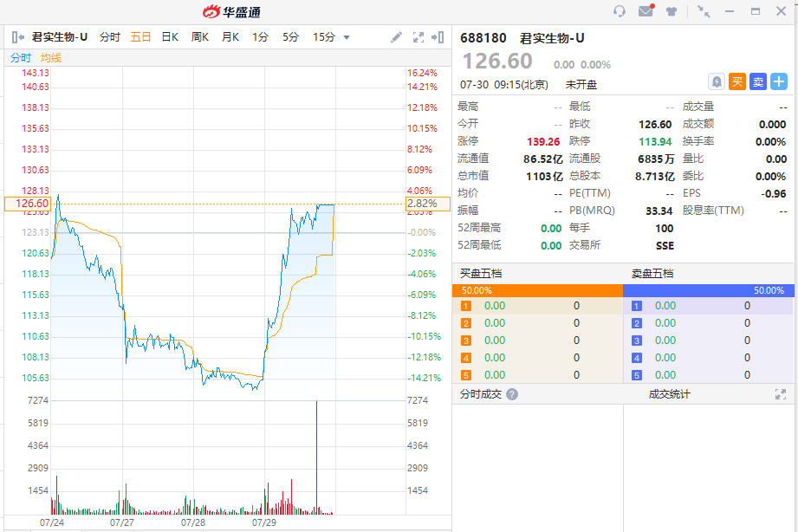Select buy level 5 row
Image resolution: width=798 pixels, height=532 pixels.
pos(537,374)
